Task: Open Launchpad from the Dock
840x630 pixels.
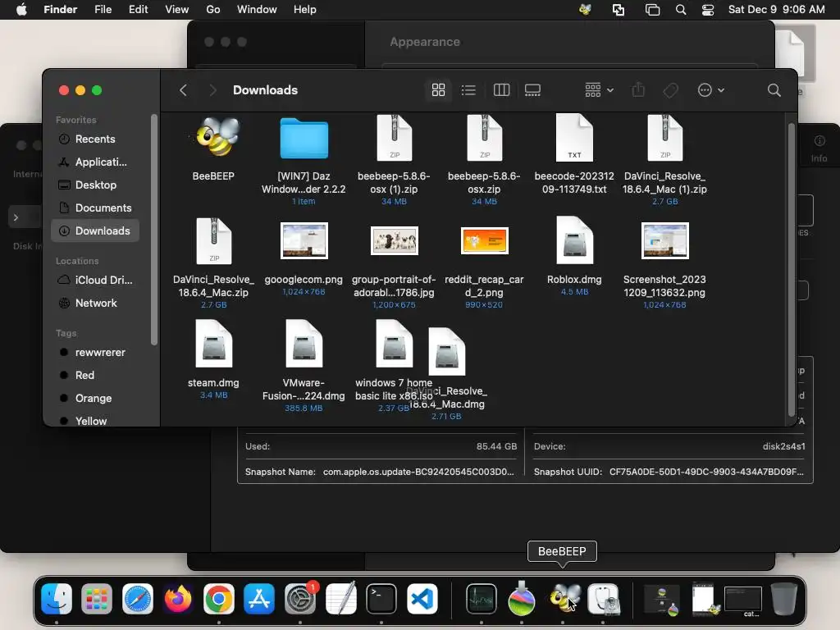Action: click(x=97, y=598)
